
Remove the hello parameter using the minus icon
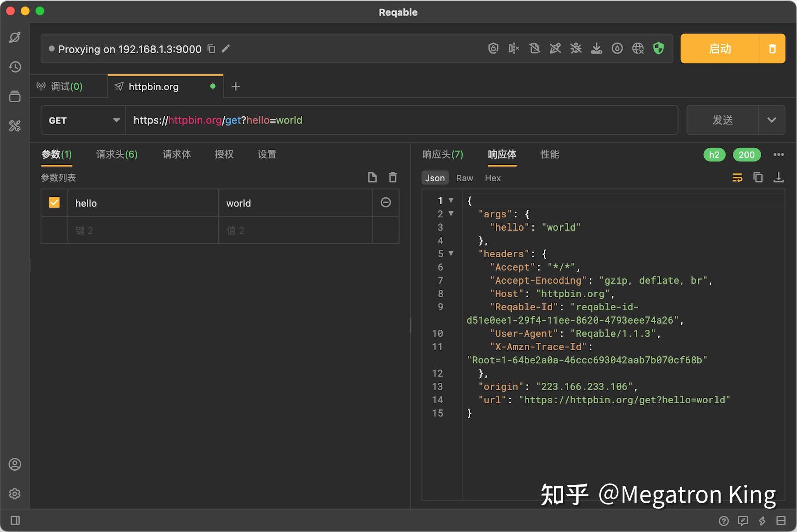[x=385, y=202]
